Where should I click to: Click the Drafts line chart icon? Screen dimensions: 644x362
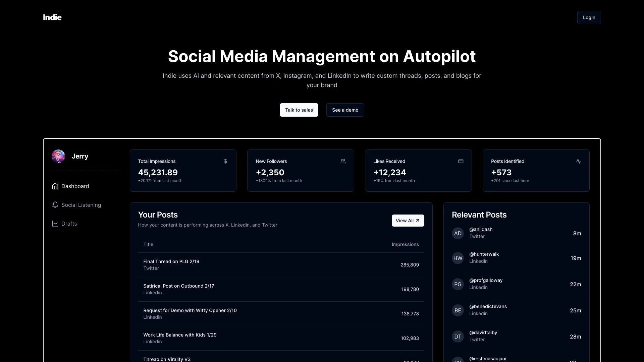tap(55, 224)
